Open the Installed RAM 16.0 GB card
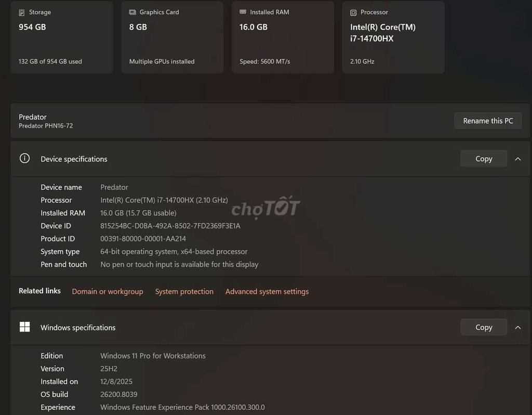 click(x=283, y=37)
